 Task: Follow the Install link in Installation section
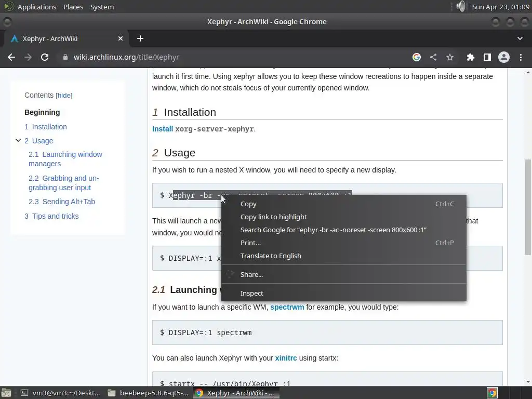163,129
